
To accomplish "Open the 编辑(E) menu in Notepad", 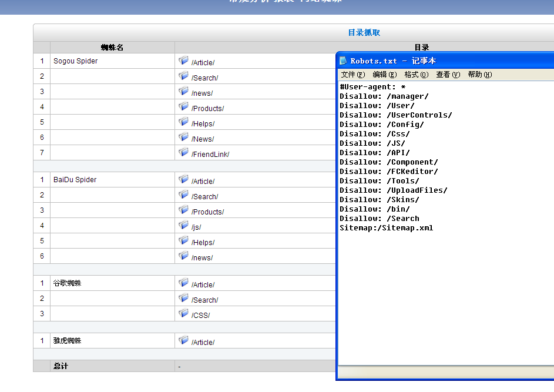I will [x=385, y=75].
